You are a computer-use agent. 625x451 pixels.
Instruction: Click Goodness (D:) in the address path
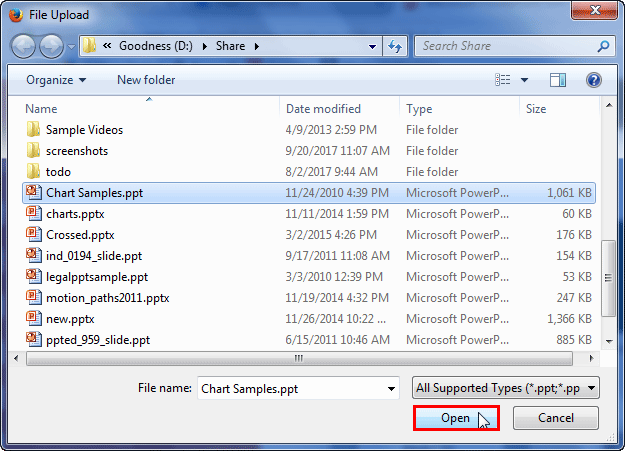click(x=156, y=46)
